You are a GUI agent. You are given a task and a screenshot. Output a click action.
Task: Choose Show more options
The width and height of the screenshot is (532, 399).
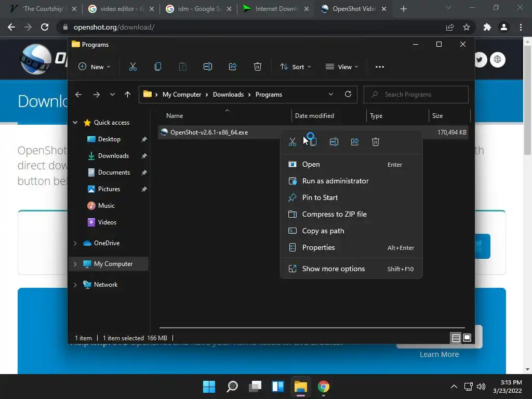(351, 269)
